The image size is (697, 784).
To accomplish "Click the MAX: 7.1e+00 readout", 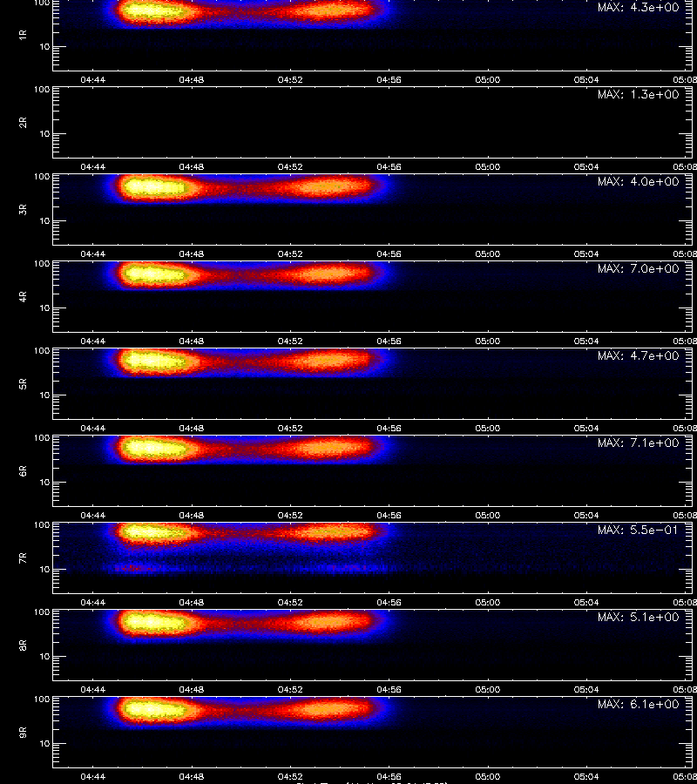I will click(x=638, y=443).
